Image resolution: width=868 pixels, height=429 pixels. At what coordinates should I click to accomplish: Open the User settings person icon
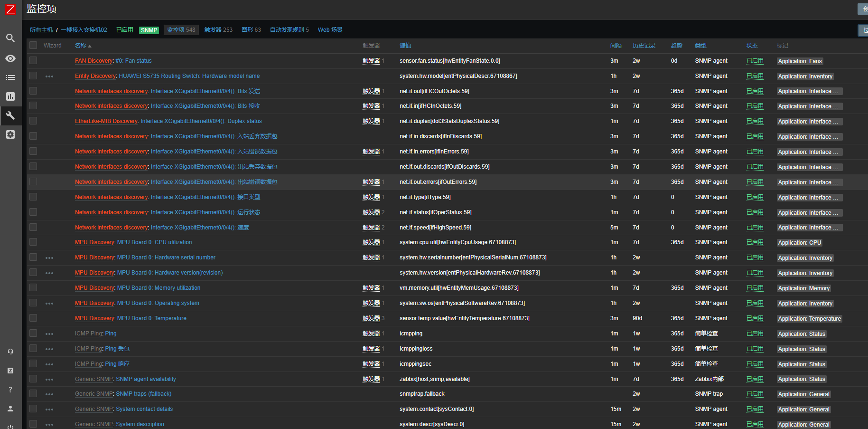(10, 409)
